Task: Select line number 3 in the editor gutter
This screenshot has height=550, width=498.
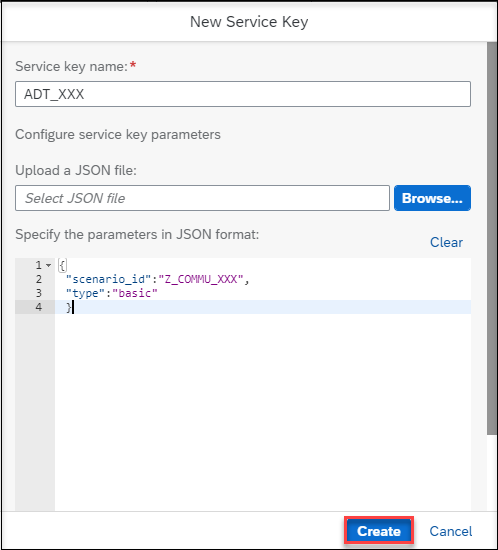Action: pyautogui.click(x=39, y=293)
